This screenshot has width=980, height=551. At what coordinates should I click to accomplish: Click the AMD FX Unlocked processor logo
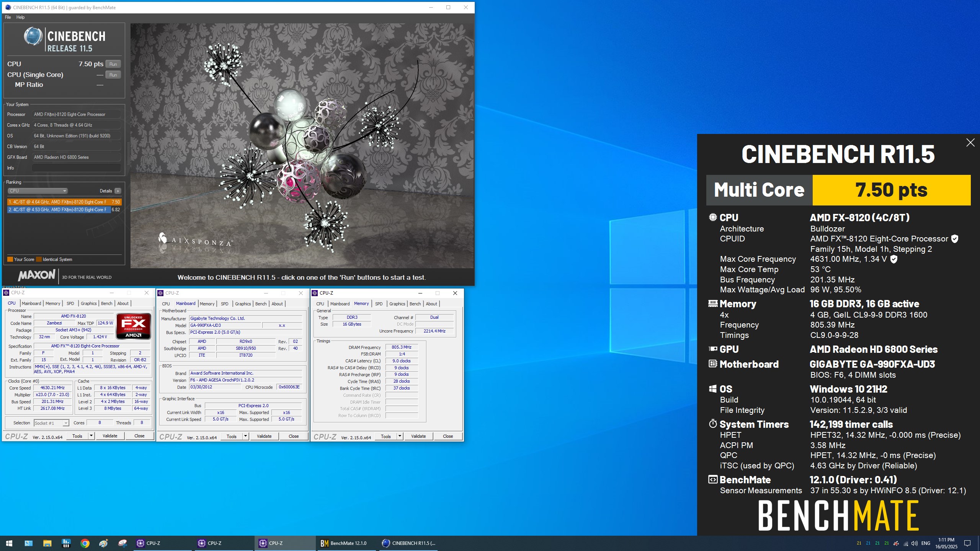133,326
